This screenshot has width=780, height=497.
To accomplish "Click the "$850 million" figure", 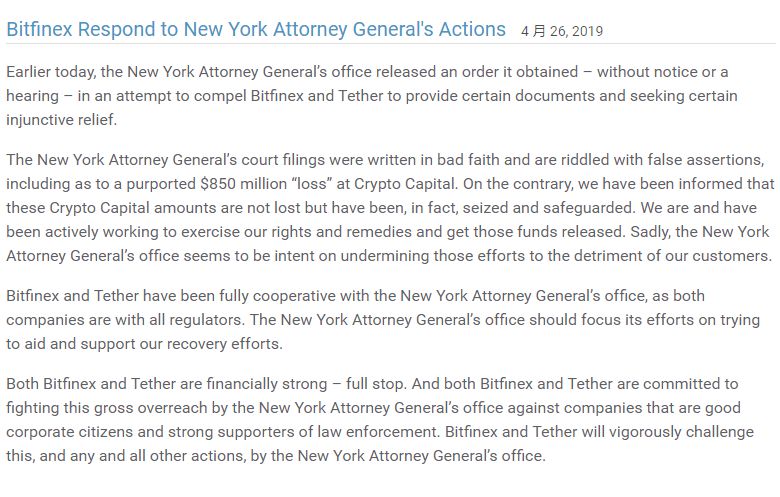I will [x=243, y=184].
